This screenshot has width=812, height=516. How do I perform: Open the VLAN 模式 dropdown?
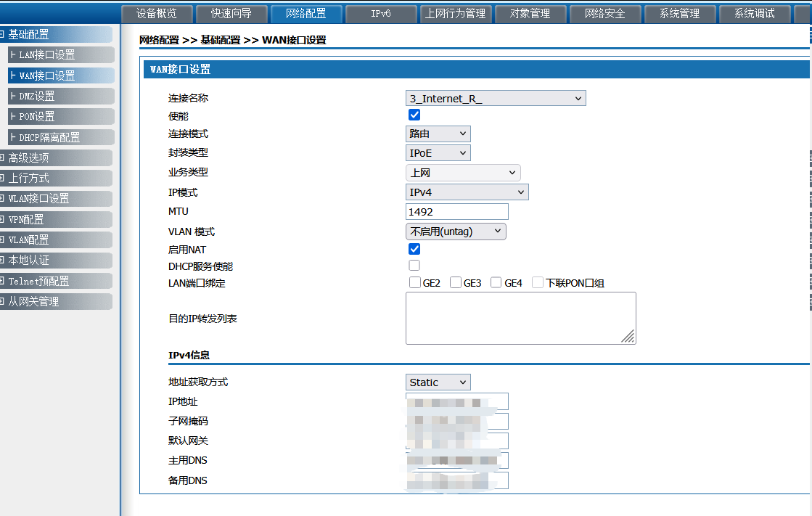click(456, 232)
